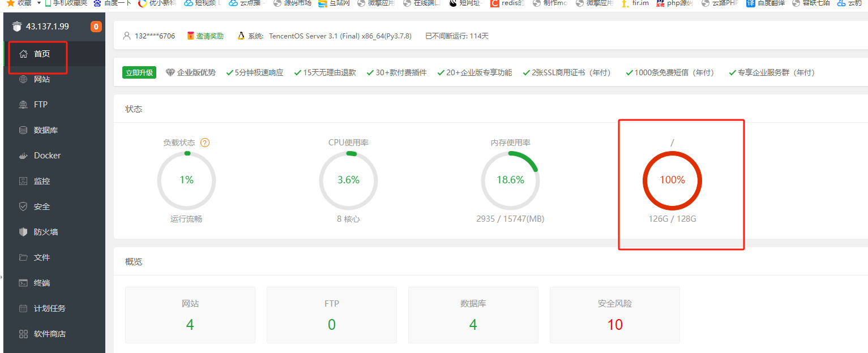Click the green 立即升级 button

click(139, 72)
